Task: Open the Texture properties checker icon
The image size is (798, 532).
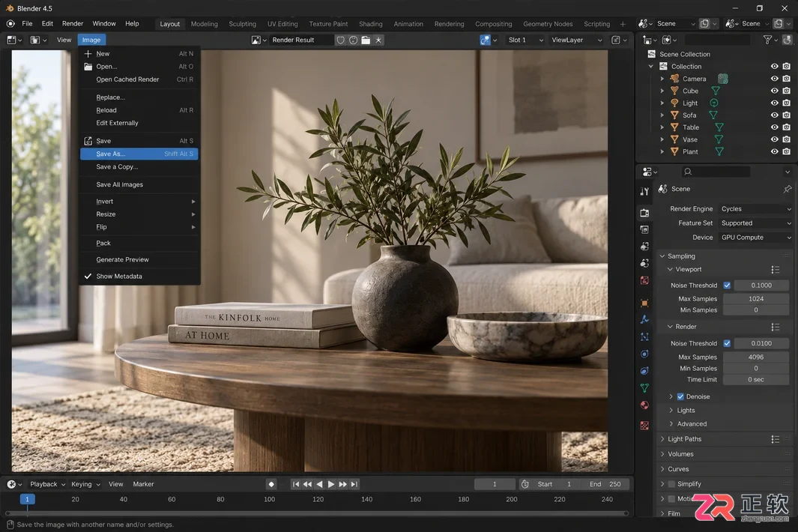Action: 644,425
